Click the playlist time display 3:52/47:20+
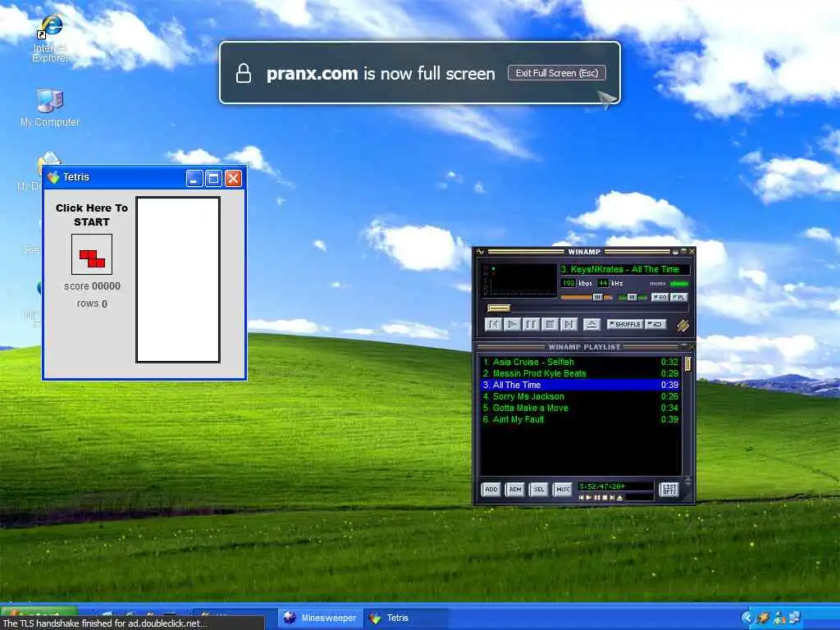840x630 pixels. 602,486
